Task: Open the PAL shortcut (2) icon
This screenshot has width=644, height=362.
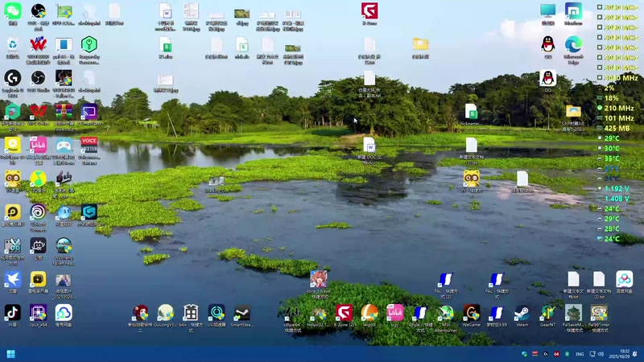Action: pyautogui.click(x=446, y=280)
